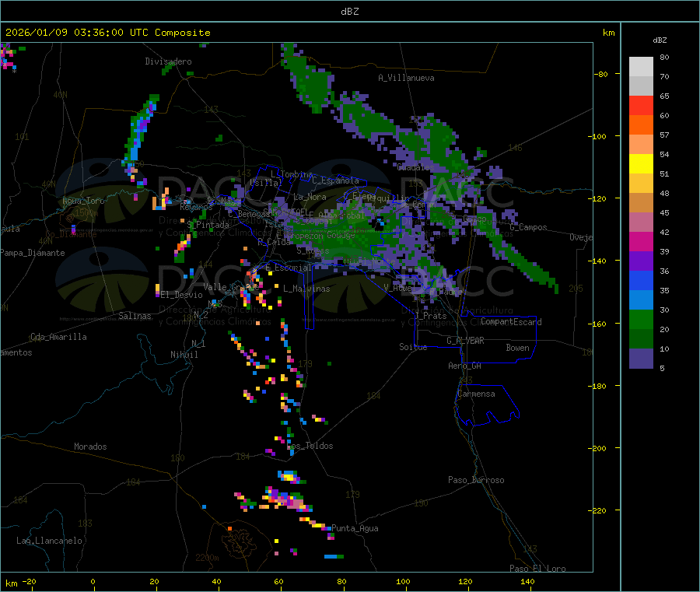Click the Divisadero map label
The width and height of the screenshot is (700, 592).
(x=168, y=61)
